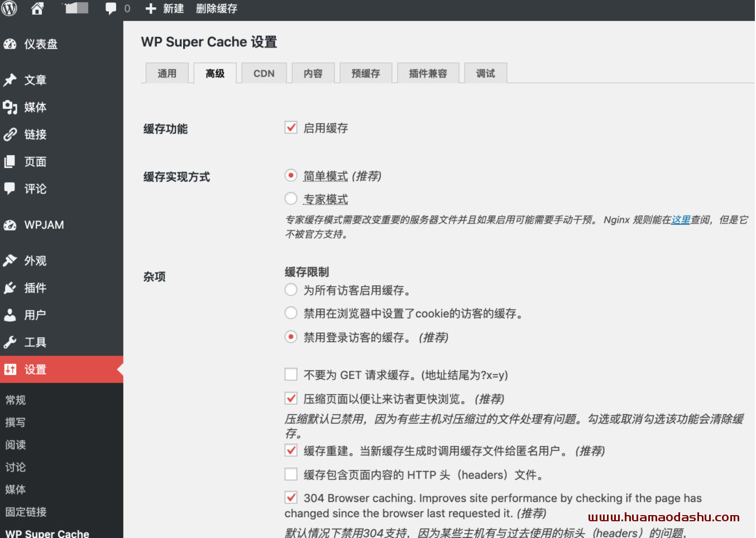Open 撰写 settings submenu
This screenshot has height=538, width=756.
pos(16,422)
